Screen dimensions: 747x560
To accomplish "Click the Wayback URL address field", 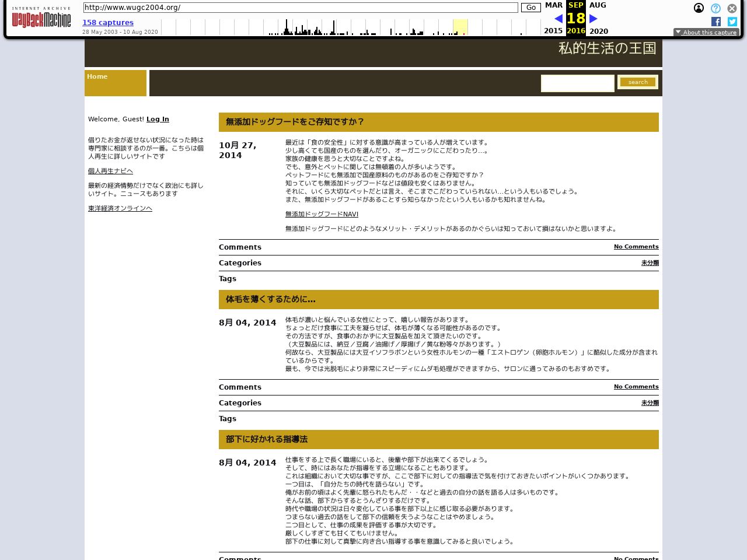I will [x=301, y=8].
